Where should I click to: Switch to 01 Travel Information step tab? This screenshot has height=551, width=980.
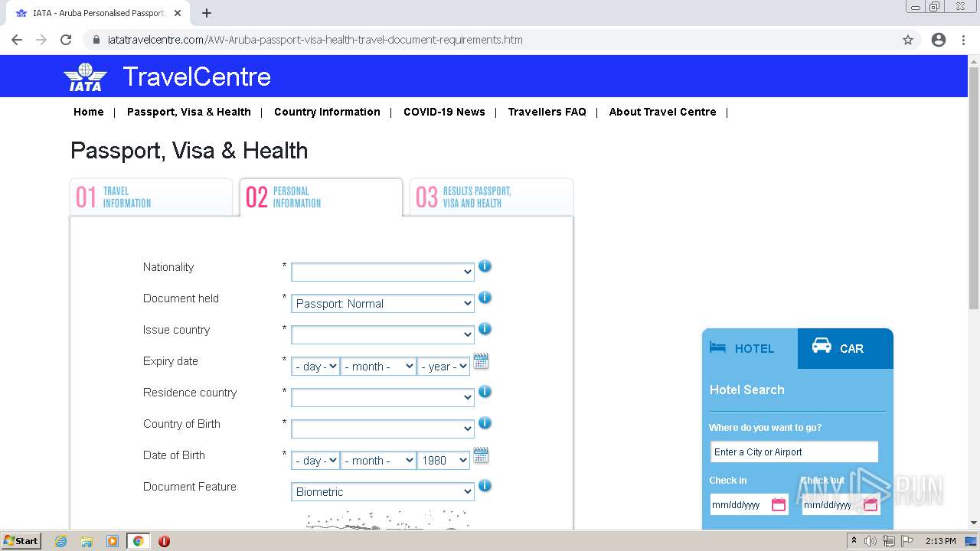[151, 197]
